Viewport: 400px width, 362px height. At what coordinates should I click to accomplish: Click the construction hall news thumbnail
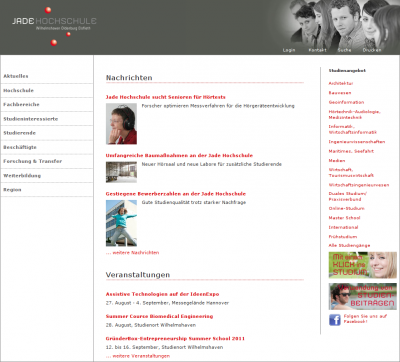click(x=121, y=172)
